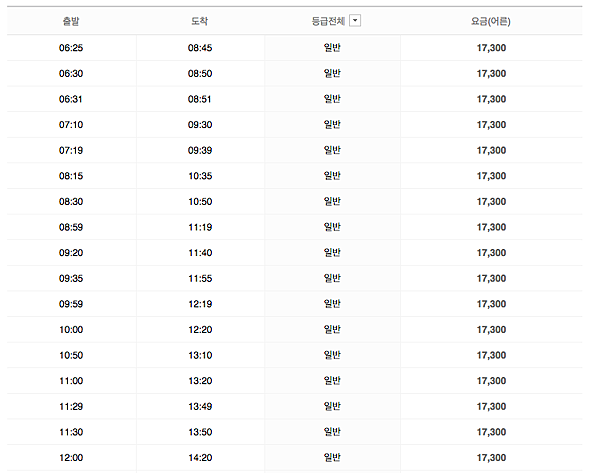
Task: Click the 12:19 arrival time
Action: (200, 304)
